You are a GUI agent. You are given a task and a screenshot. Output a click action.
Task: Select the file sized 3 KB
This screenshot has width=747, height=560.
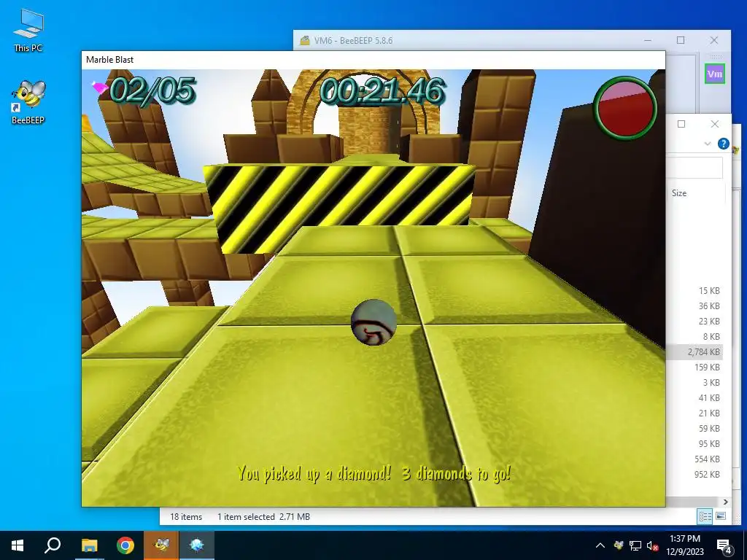(x=711, y=382)
